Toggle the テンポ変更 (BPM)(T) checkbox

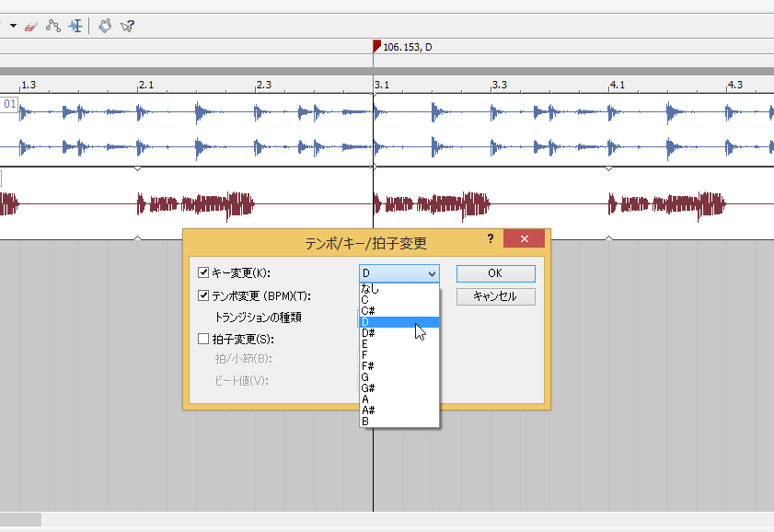click(202, 295)
